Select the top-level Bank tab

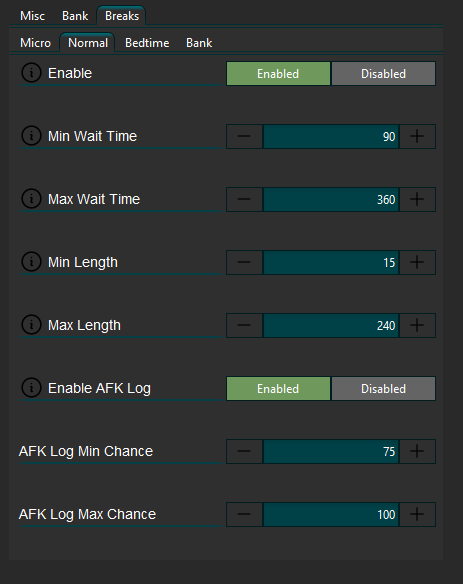pyautogui.click(x=75, y=16)
